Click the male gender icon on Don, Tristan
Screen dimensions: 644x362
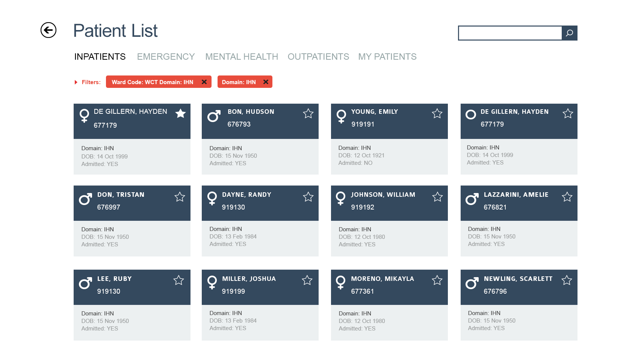pos(85,199)
